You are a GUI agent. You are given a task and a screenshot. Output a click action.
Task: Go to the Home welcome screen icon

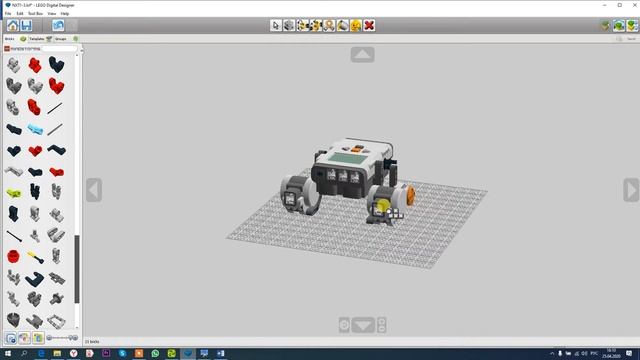point(13,25)
